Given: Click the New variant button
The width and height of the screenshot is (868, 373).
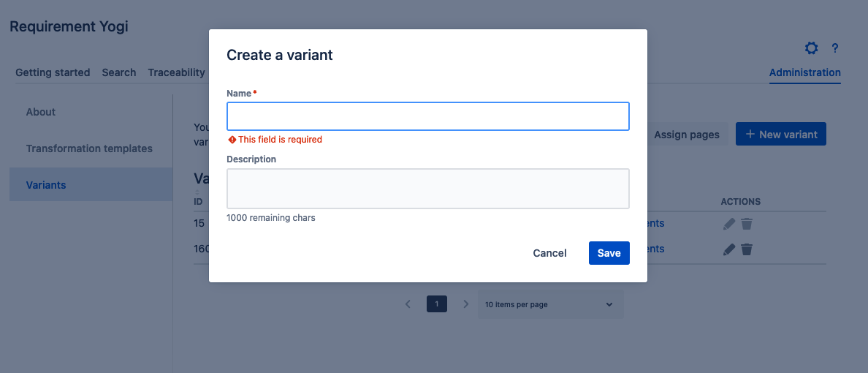Looking at the screenshot, I should [780, 135].
